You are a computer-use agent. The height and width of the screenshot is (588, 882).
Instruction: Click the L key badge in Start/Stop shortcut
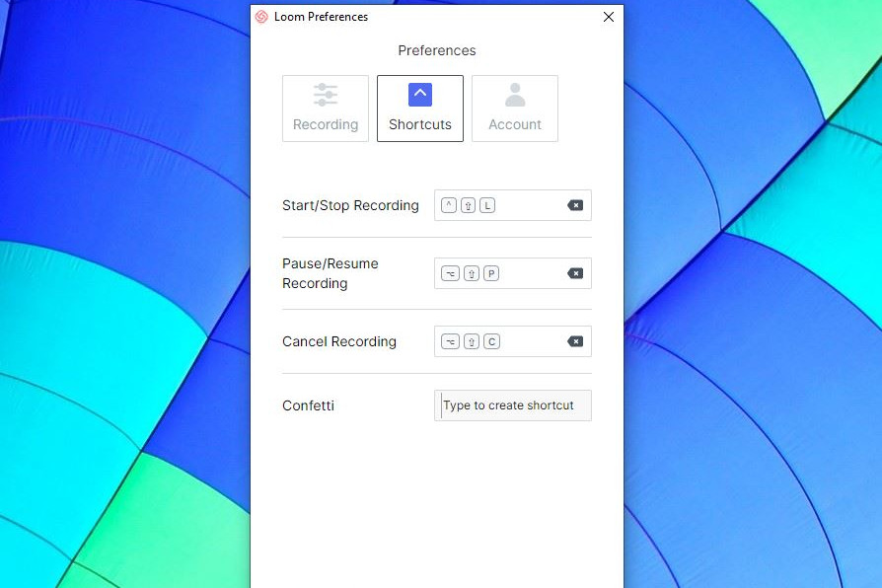point(488,205)
